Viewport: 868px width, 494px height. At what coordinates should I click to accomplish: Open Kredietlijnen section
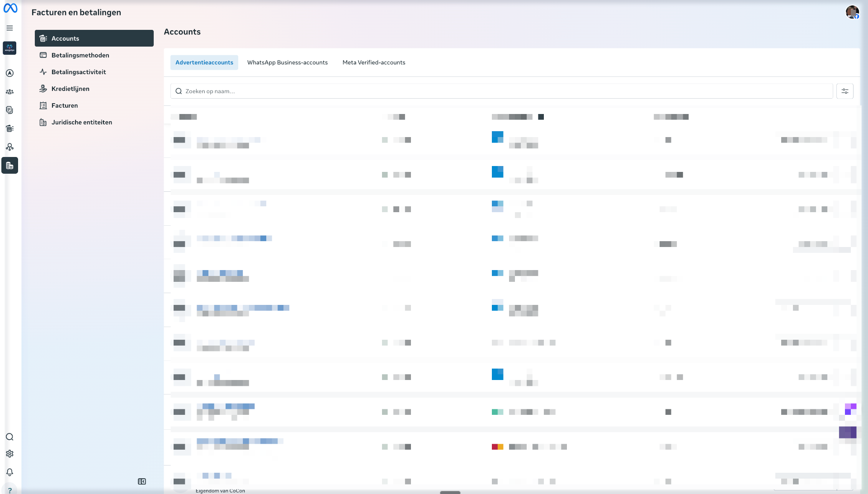[94, 89]
